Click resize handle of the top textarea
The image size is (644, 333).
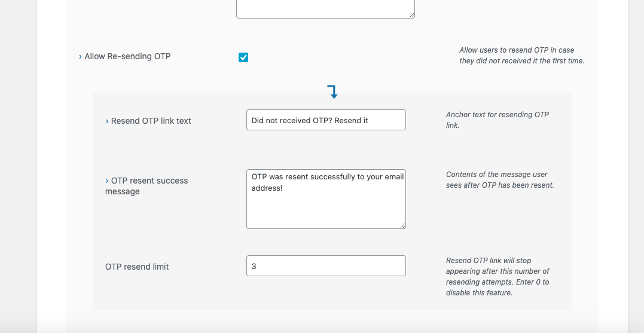click(411, 15)
